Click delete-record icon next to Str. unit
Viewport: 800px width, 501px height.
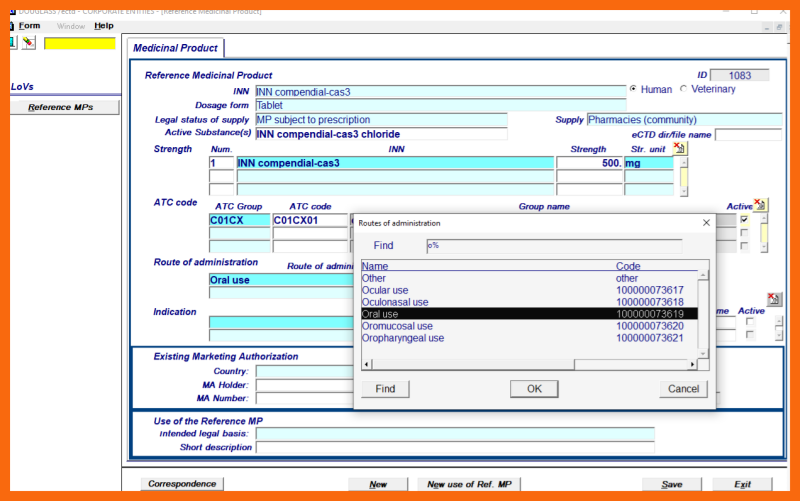point(680,148)
